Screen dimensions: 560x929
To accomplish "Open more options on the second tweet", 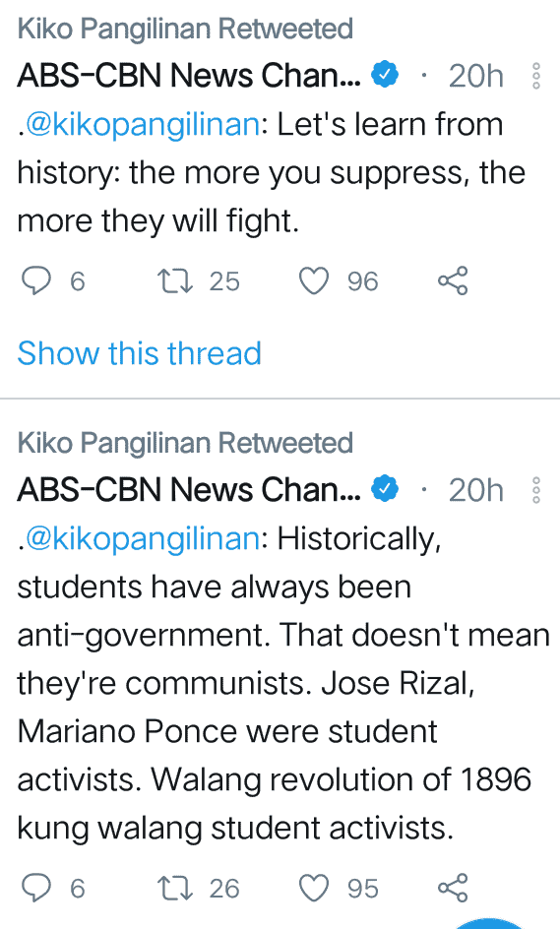I will [536, 490].
